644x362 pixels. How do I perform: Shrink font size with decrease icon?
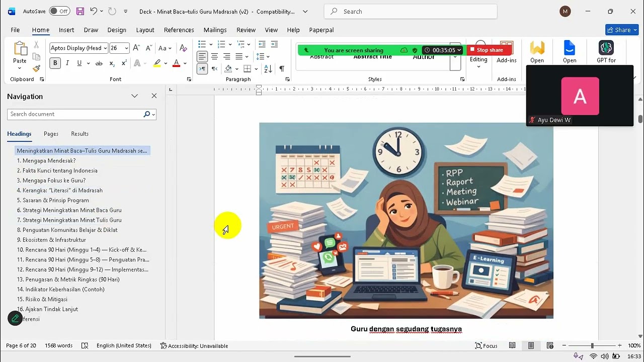(148, 48)
